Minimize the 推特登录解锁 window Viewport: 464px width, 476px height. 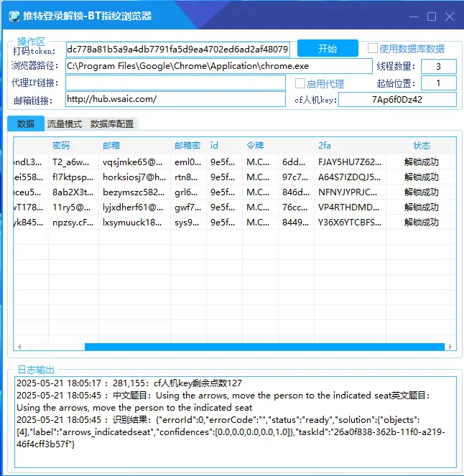tap(414, 17)
